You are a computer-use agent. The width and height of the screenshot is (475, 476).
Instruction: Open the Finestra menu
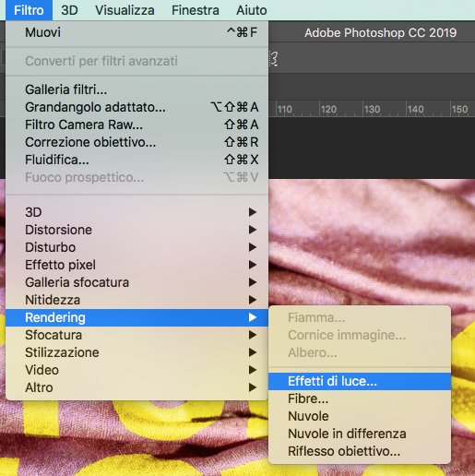[196, 10]
